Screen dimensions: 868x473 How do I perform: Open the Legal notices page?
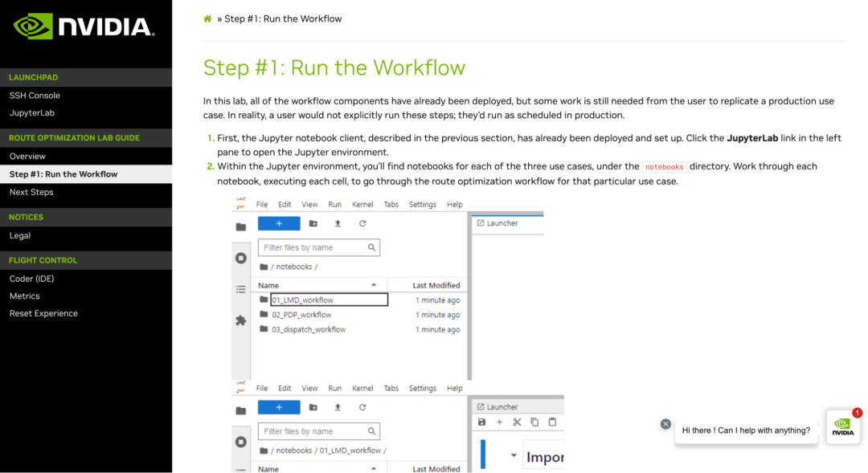pos(20,236)
